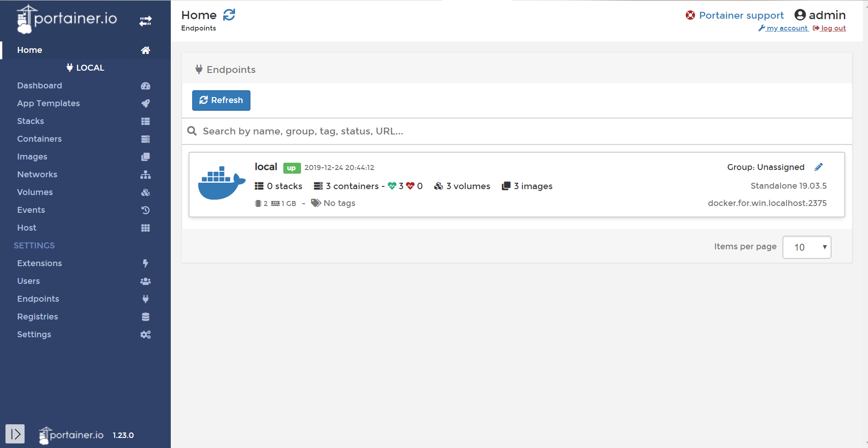Click the Volumes cubes icon

[x=145, y=192]
